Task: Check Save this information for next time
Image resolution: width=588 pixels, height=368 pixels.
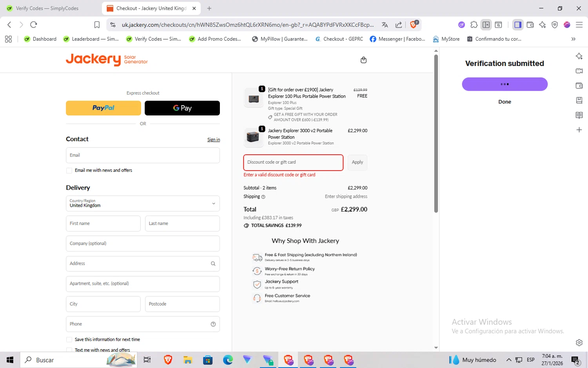Action: click(x=69, y=340)
